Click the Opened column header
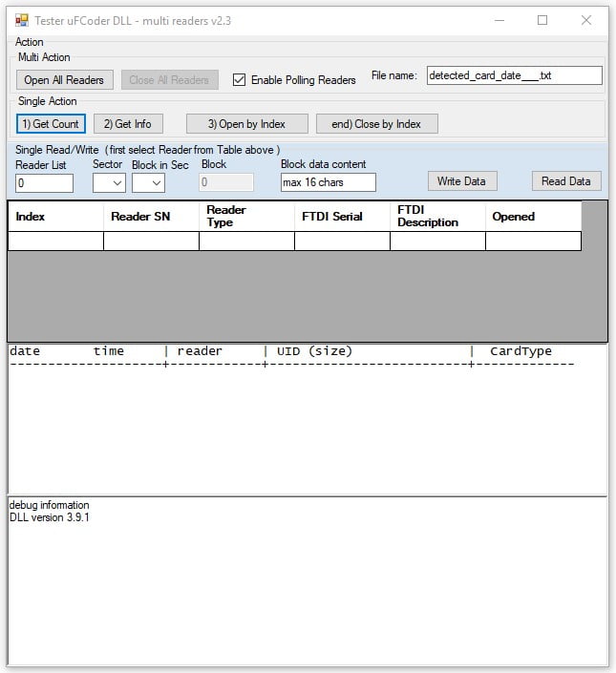Image resolution: width=616 pixels, height=673 pixels. [x=533, y=217]
